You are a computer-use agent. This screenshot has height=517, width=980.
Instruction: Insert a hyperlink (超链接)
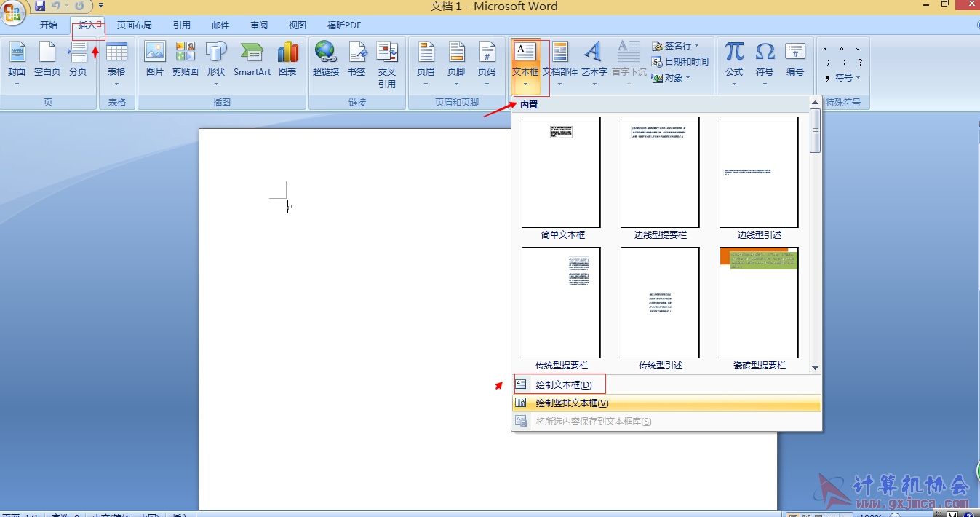pos(326,60)
